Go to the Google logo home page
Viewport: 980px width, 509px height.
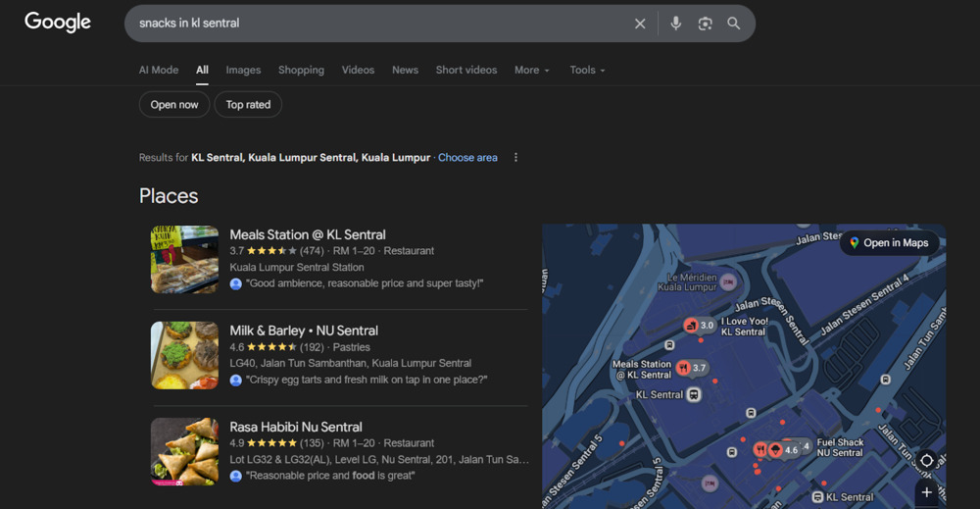coord(58,22)
